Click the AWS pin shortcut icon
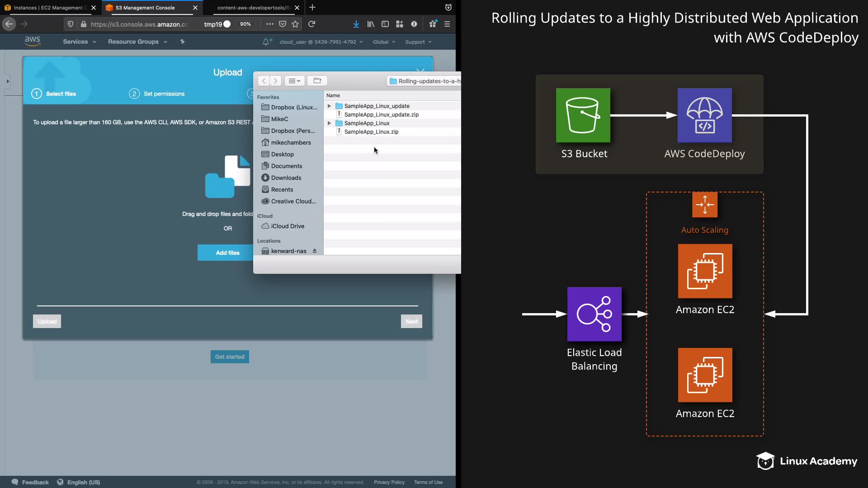This screenshot has height=488, width=868. click(x=182, y=42)
